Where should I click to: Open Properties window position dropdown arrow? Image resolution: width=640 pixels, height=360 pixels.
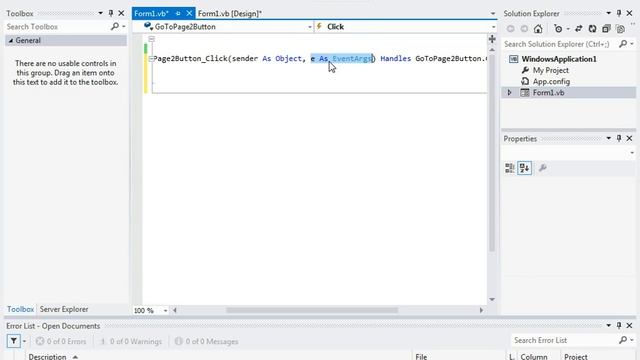pyautogui.click(x=609, y=138)
